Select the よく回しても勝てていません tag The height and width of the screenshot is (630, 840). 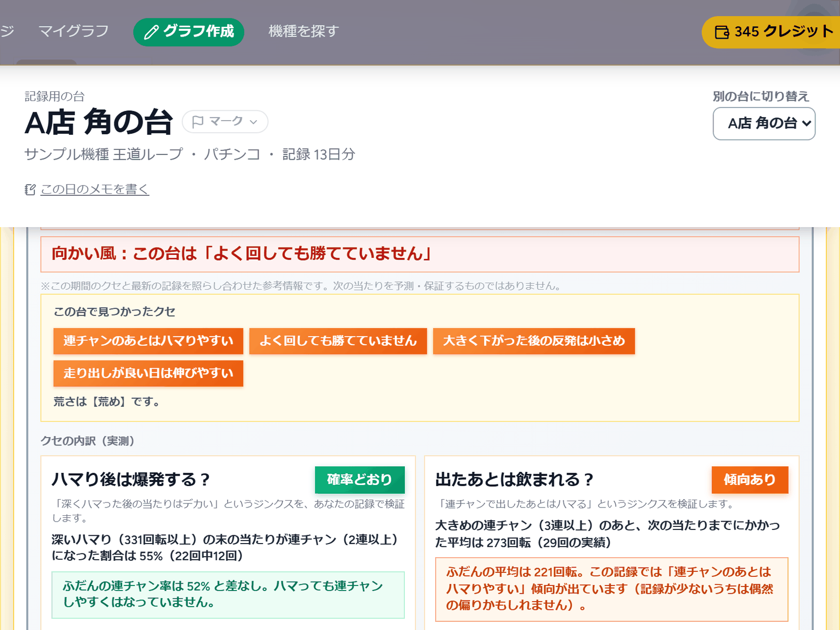click(x=338, y=341)
